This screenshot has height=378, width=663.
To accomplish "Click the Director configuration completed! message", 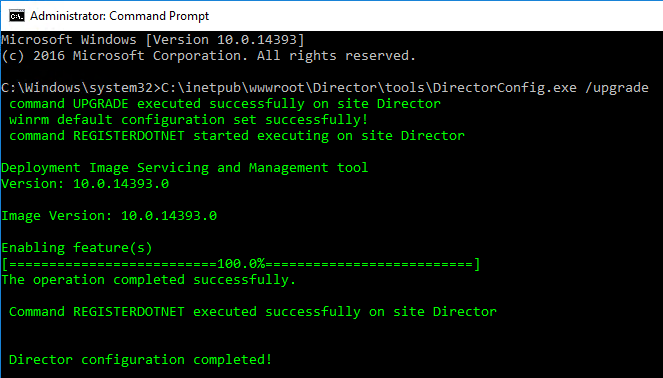I will 140,360.
